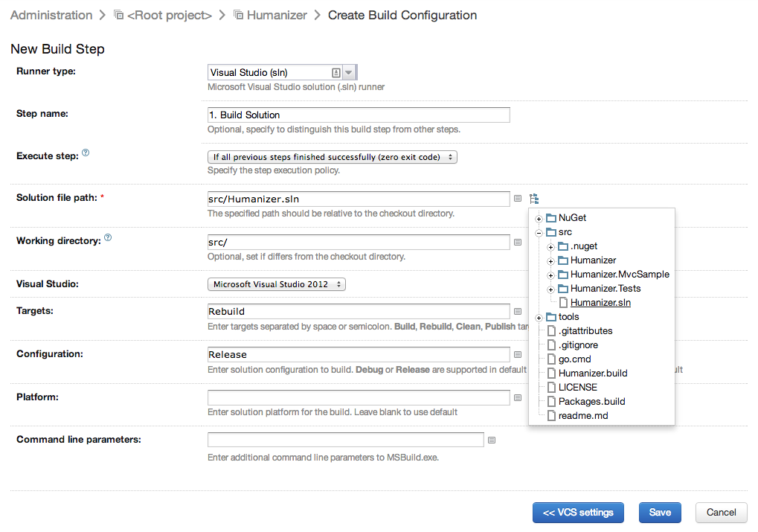Open the VCS tree browser icon
The image size is (758, 532).
point(533,199)
